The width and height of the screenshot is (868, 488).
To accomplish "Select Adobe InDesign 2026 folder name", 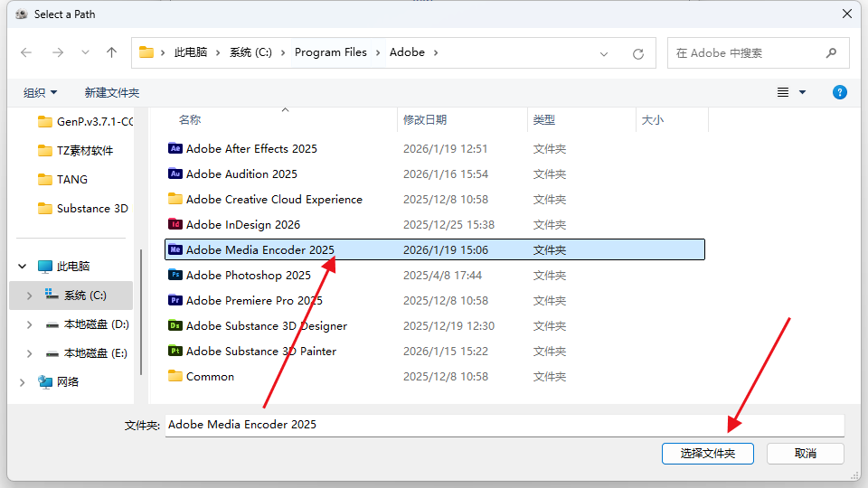I will coord(243,225).
